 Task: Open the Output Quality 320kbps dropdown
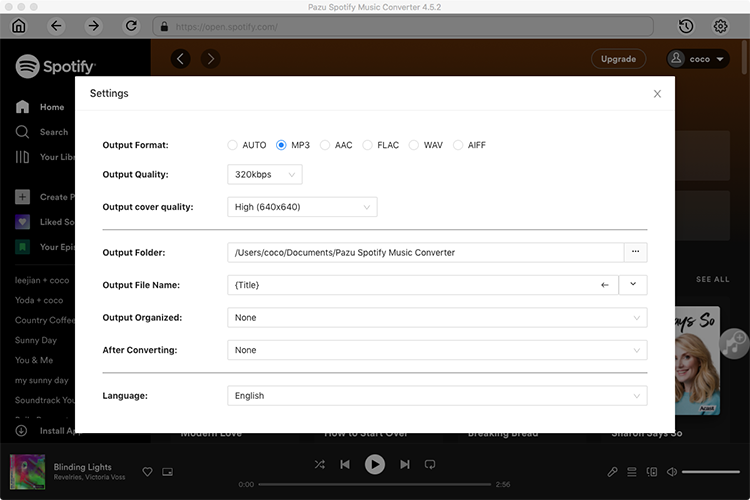click(265, 175)
